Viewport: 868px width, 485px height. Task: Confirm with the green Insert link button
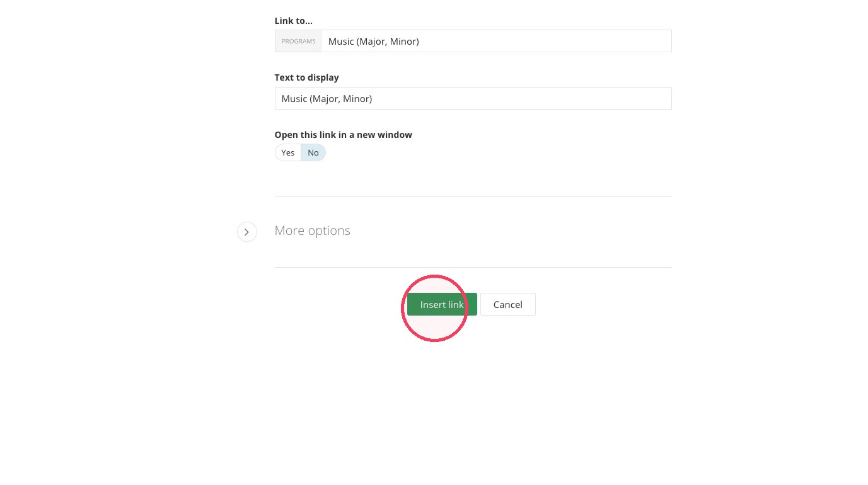[x=442, y=304]
